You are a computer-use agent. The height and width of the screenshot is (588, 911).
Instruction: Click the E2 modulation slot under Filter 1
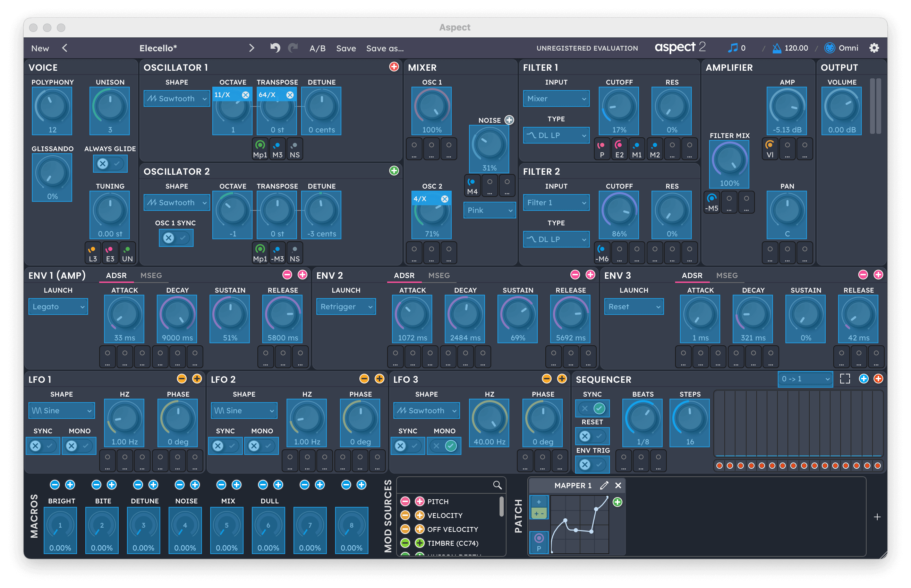tap(619, 148)
